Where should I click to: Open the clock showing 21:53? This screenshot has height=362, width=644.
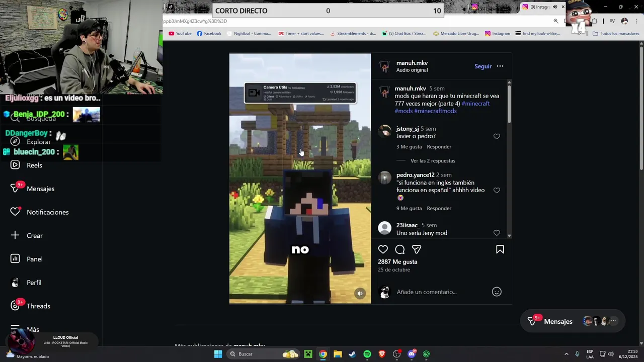(x=628, y=354)
